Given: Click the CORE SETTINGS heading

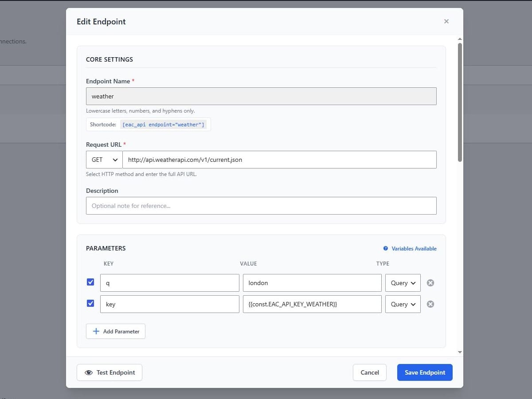Looking at the screenshot, I should tap(110, 59).
